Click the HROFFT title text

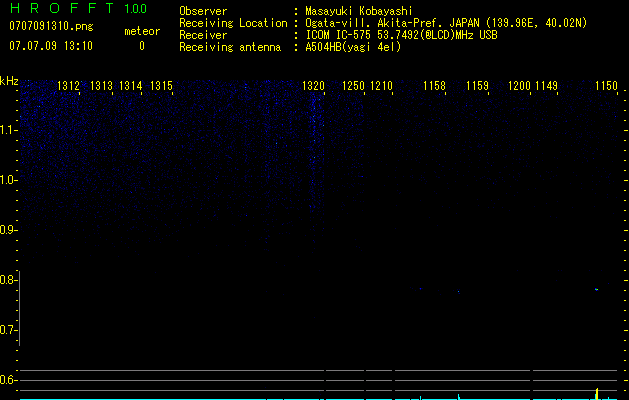[x=62, y=8]
